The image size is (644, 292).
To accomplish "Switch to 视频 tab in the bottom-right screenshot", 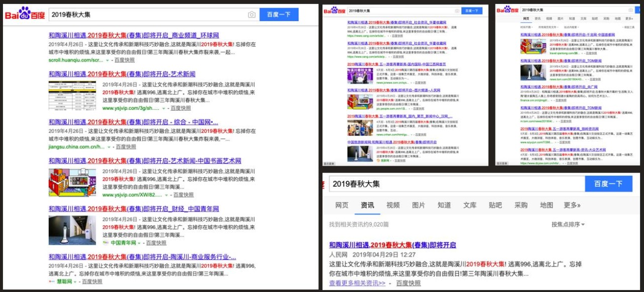I will (x=393, y=205).
